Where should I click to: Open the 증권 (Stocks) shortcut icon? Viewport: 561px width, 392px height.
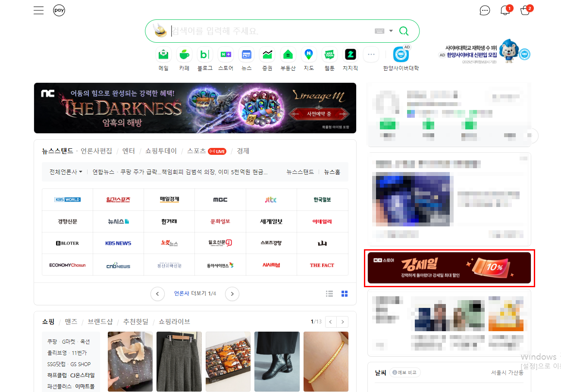pyautogui.click(x=267, y=55)
